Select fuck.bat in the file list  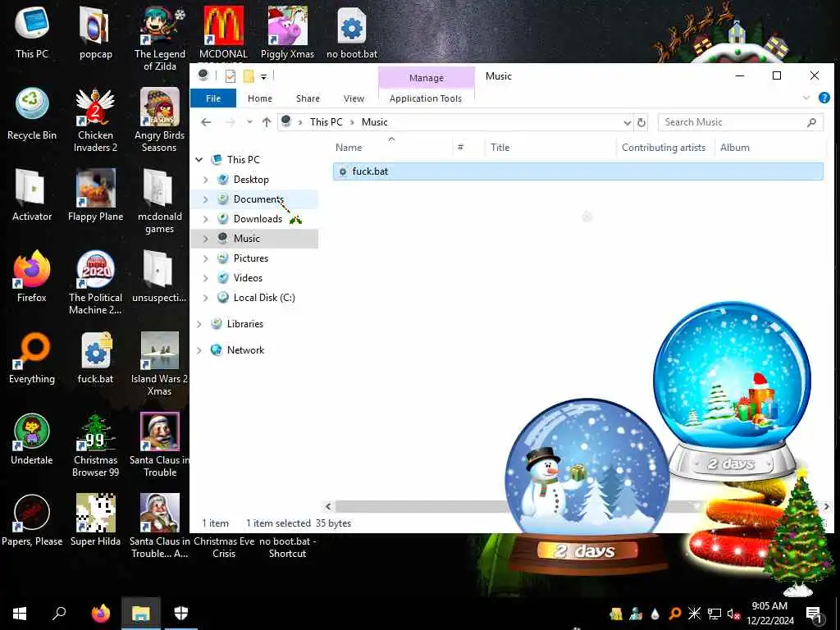tap(577, 171)
